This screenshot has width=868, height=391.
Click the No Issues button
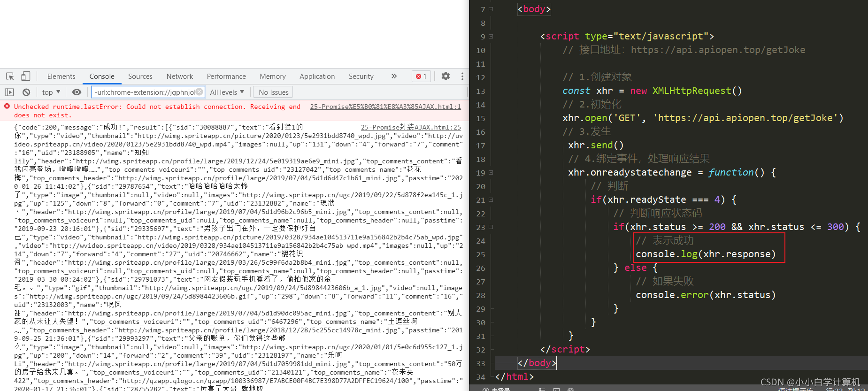click(274, 92)
